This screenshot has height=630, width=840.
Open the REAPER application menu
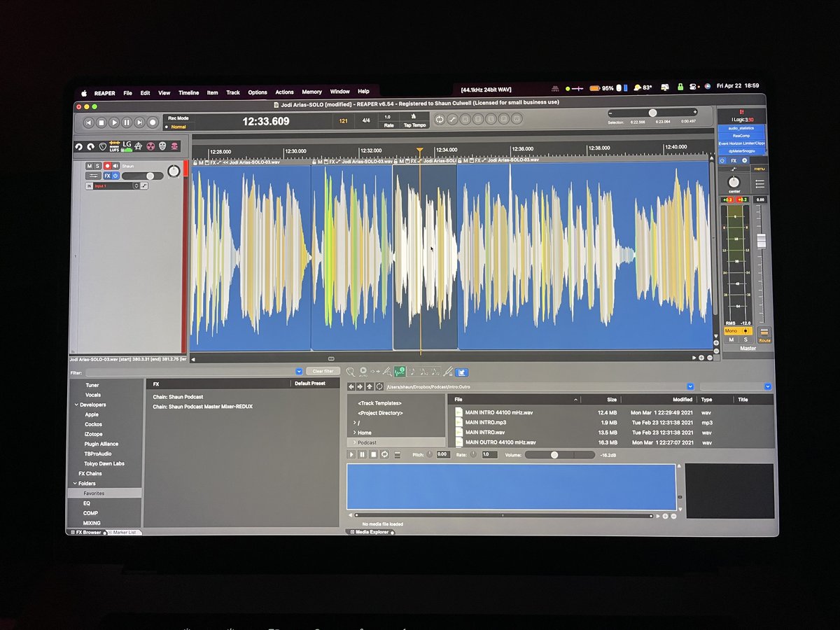click(105, 92)
